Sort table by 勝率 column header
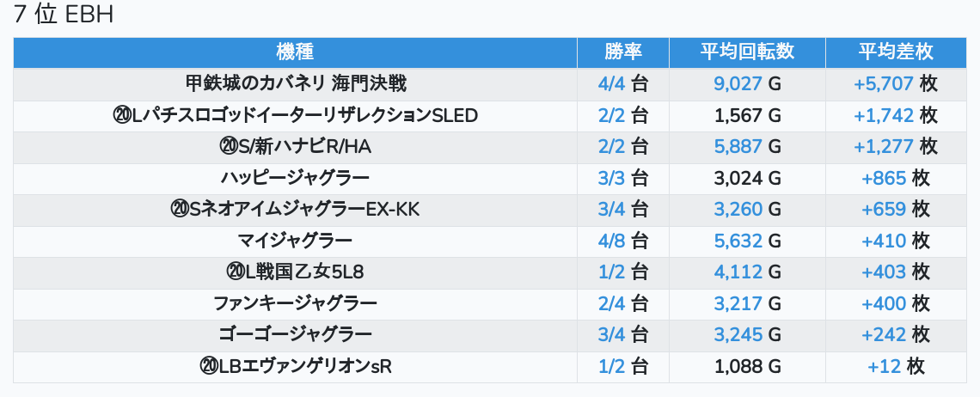 623,52
